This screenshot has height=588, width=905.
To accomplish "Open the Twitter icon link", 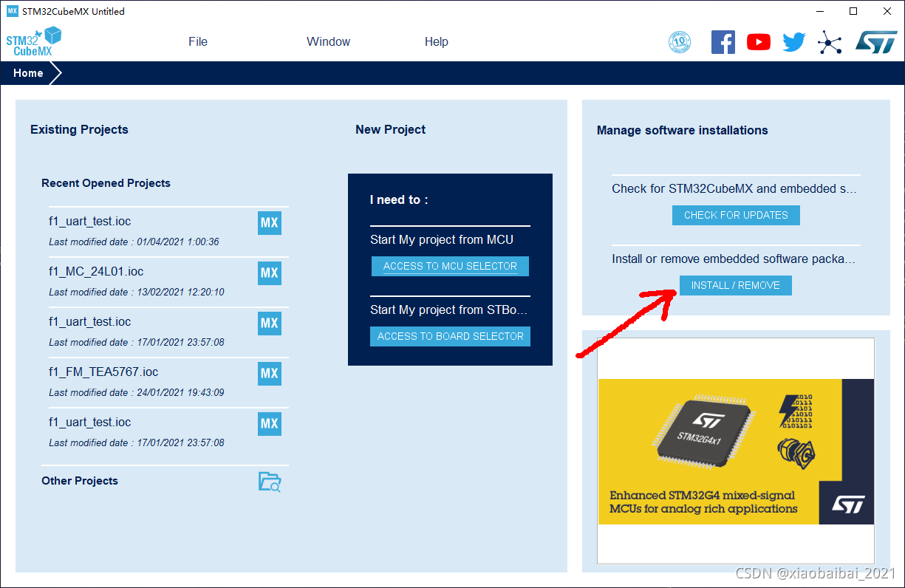I will (794, 42).
